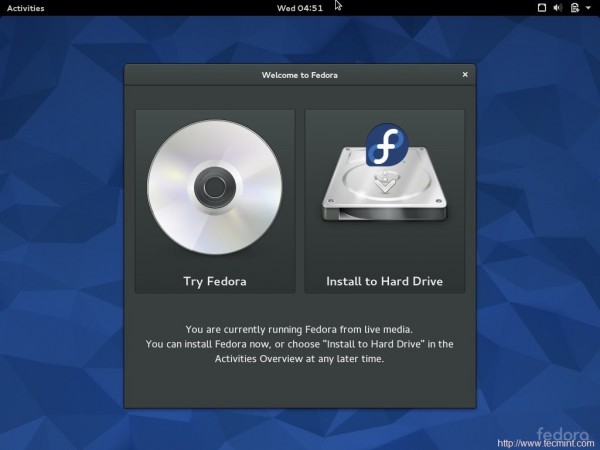
Task: Open the Activities overview
Action: pyautogui.click(x=25, y=8)
